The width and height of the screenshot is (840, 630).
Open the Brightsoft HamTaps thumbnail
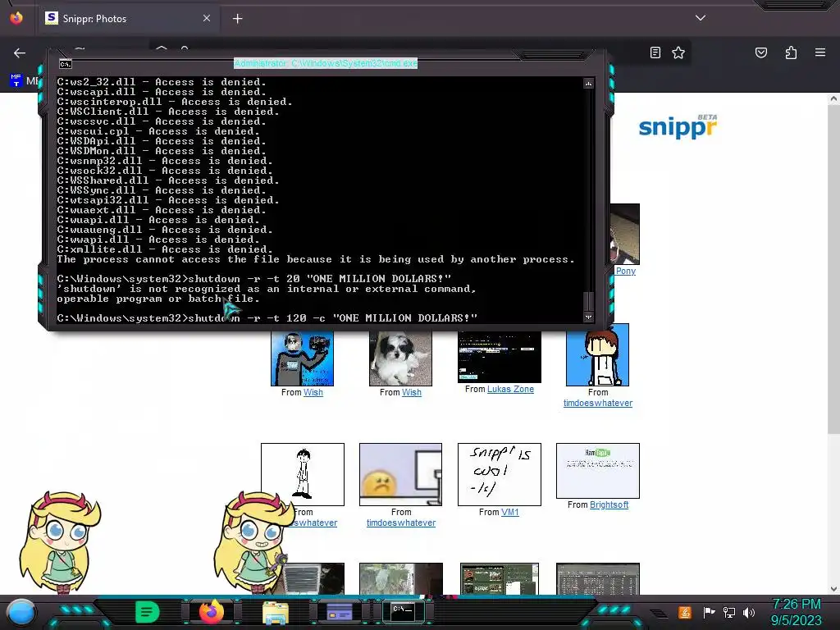tap(598, 470)
